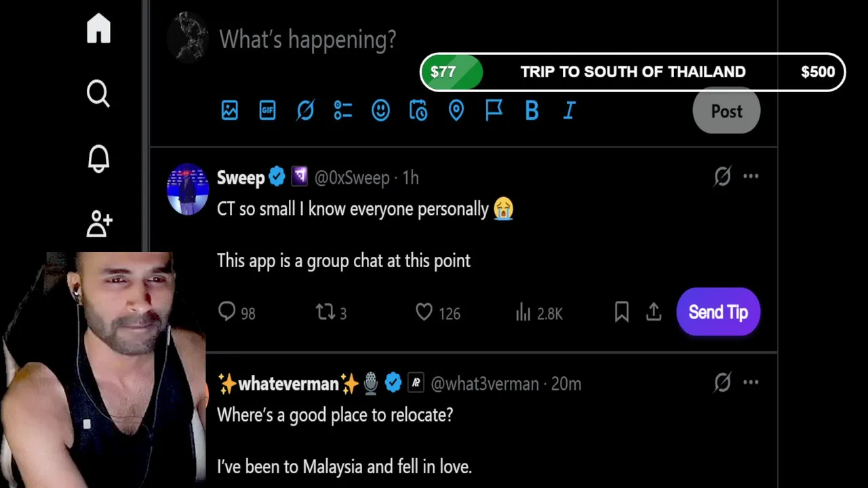
Task: Open the repost menu on Sweep's post
Action: click(x=325, y=312)
